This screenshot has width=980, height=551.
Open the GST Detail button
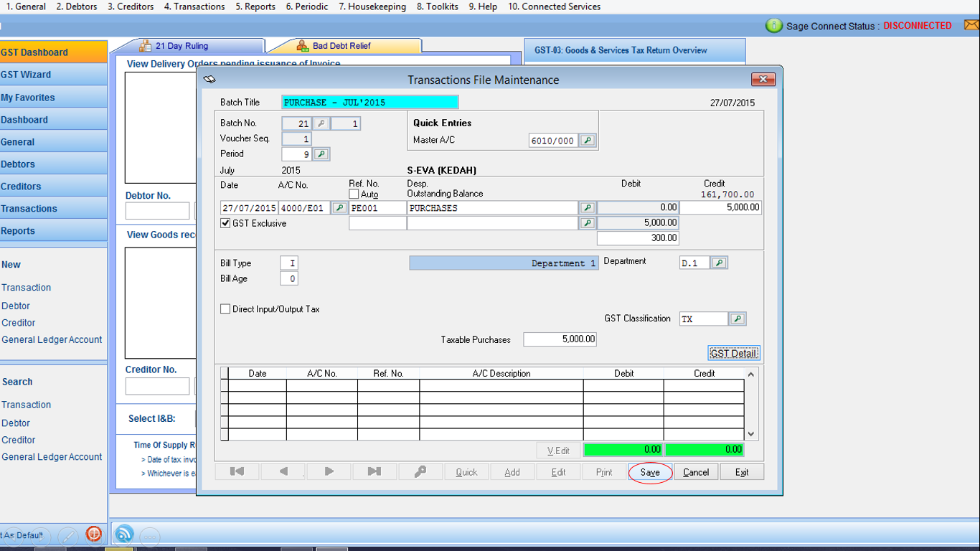point(733,353)
